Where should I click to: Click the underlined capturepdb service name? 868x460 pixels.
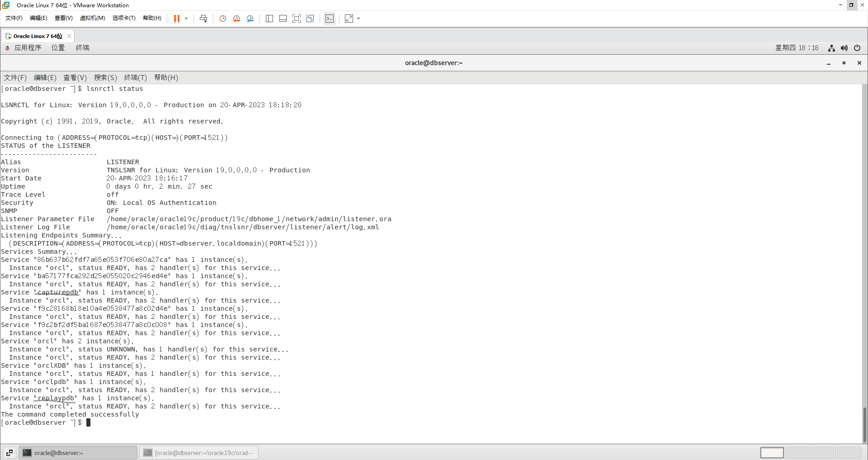point(58,292)
